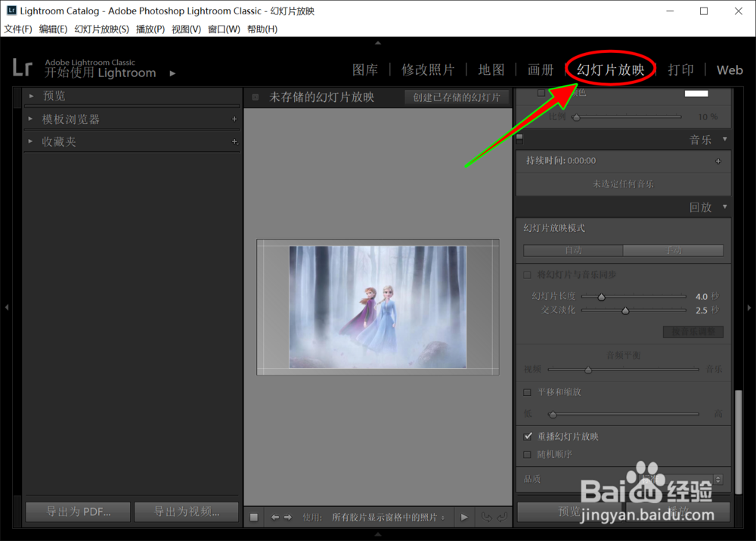Open the View menu
Viewport: 756px width, 541px height.
point(186,29)
